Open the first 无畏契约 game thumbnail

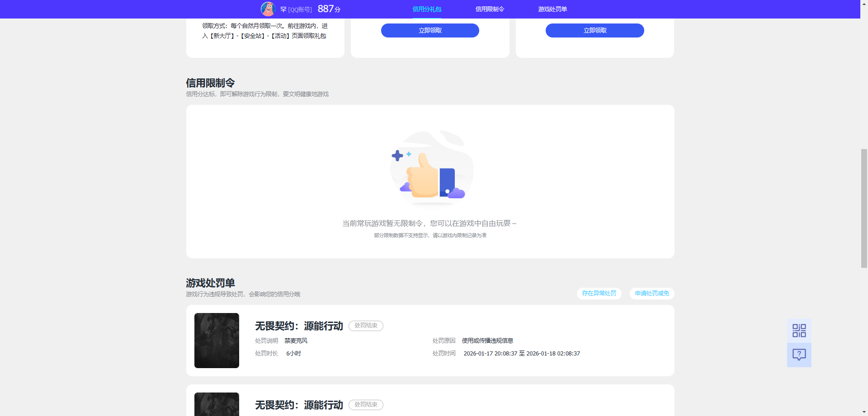point(217,341)
